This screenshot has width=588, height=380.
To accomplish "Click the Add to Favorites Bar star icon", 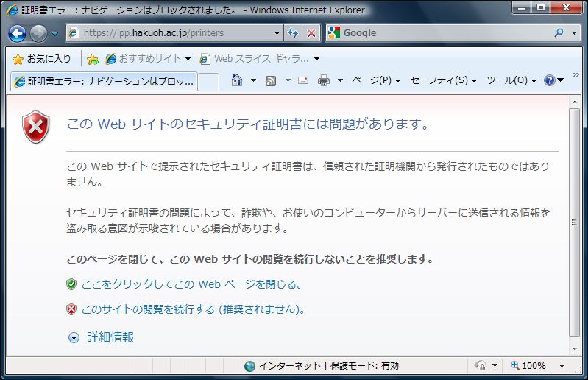I will (x=92, y=59).
